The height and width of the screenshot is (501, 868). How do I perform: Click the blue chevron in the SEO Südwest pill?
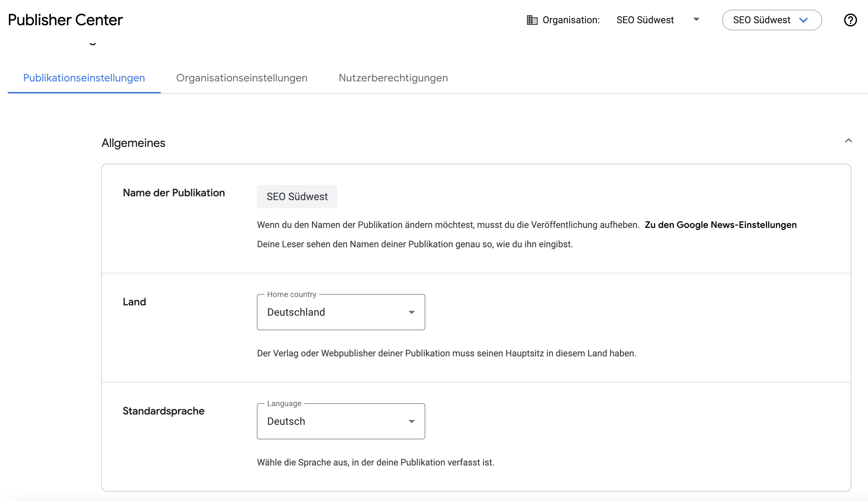click(804, 20)
